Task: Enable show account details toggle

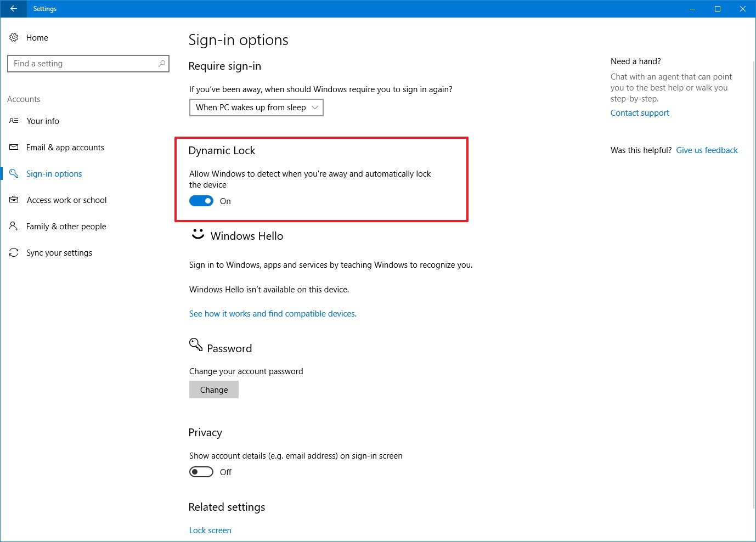Action: [201, 472]
